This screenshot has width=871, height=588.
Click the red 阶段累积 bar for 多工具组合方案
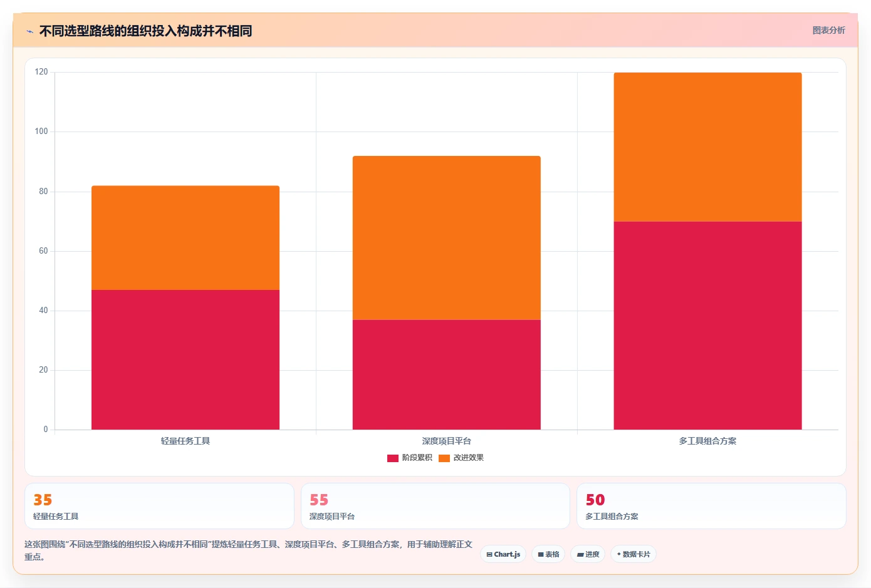pos(708,326)
